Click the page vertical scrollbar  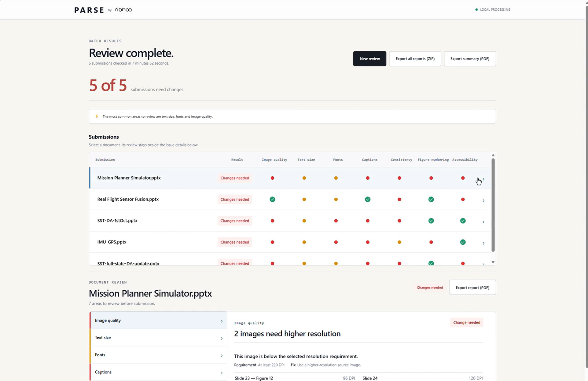586,186
